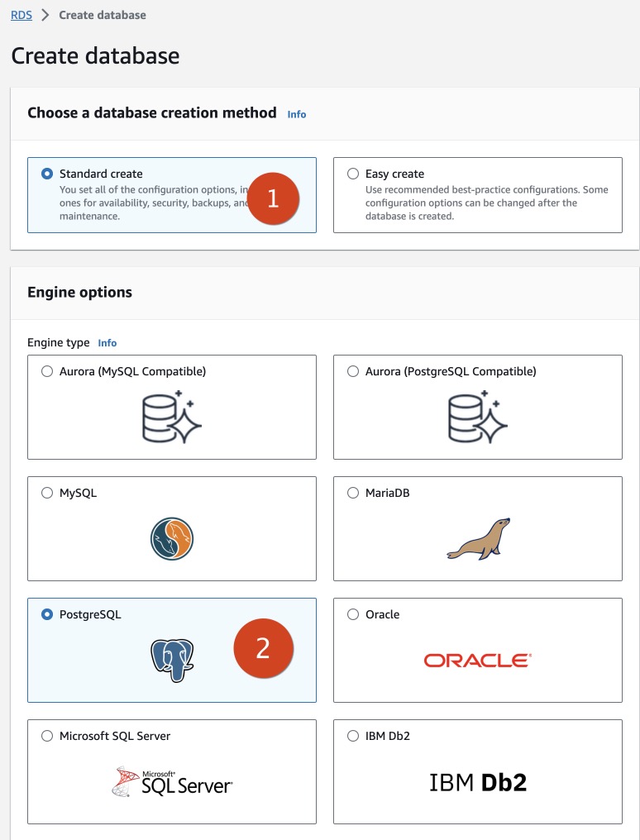Select Oracle as the engine type
This screenshot has width=640, height=840.
(354, 614)
